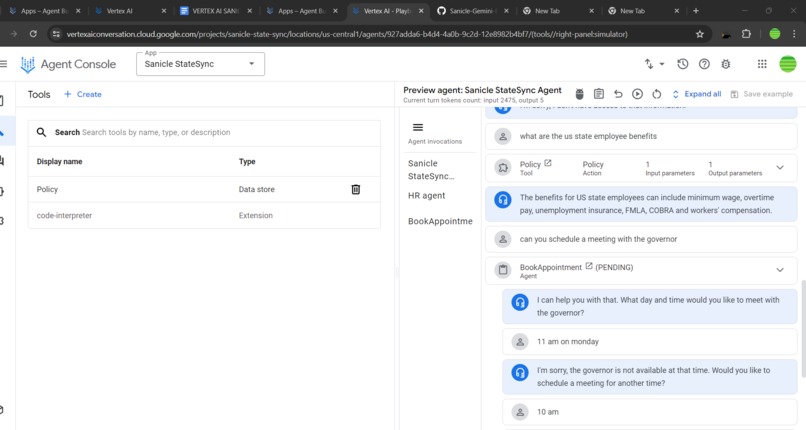
Task: Click the conversation scrollbar thumb
Action: 803,329
